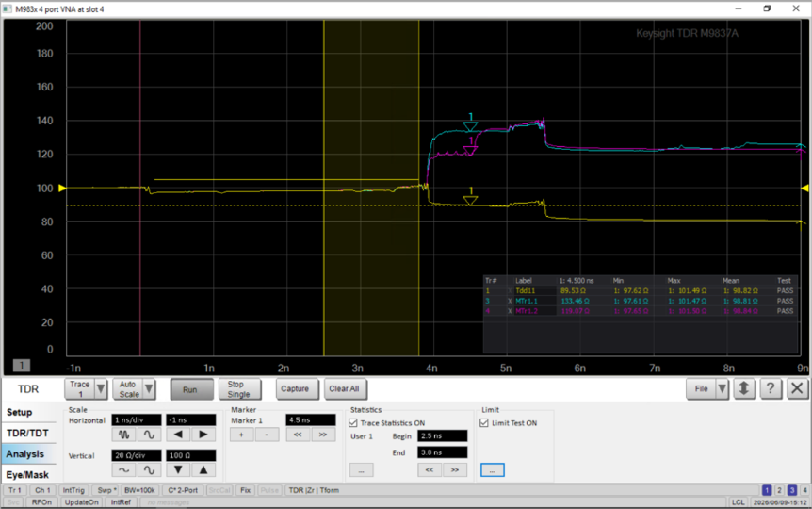Image resolution: width=812 pixels, height=509 pixels.
Task: Move vertical reference down arrow
Action: tap(178, 470)
